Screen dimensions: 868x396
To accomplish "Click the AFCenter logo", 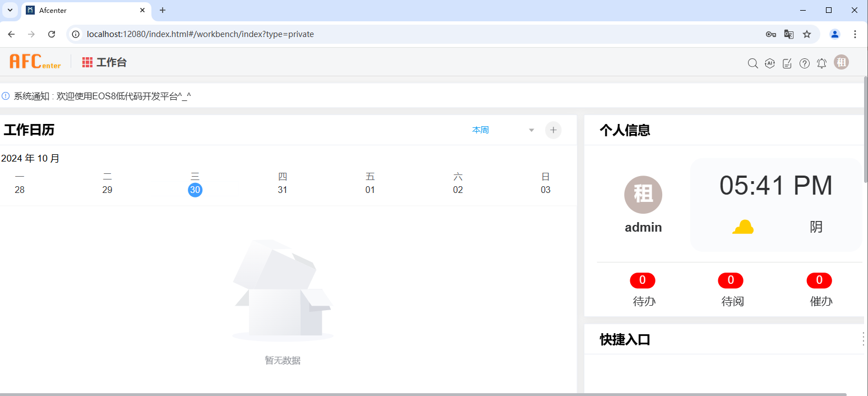I will tap(35, 62).
